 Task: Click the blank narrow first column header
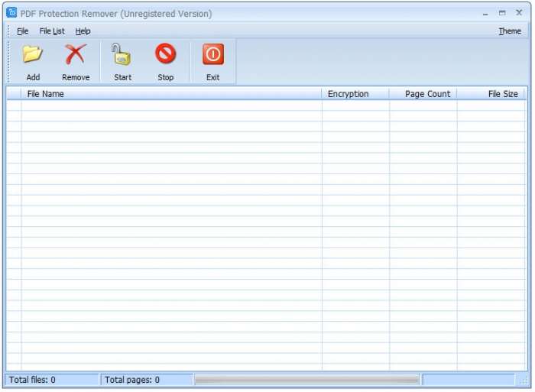coord(14,94)
